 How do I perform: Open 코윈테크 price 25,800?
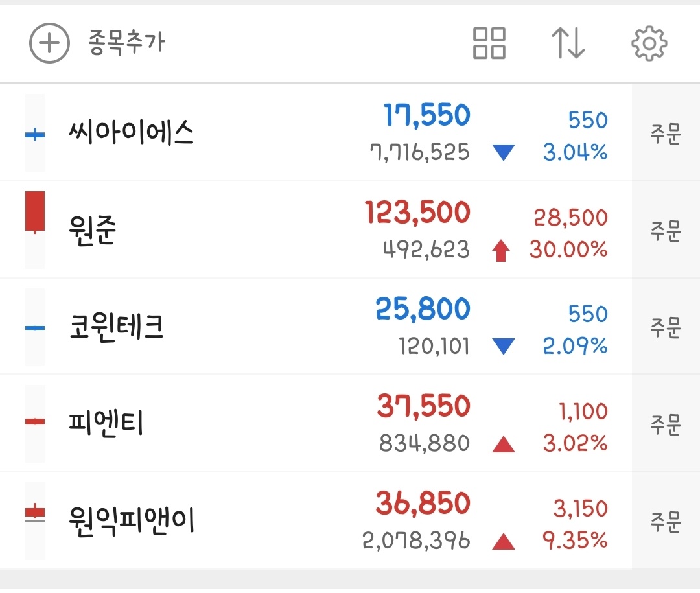click(x=423, y=310)
